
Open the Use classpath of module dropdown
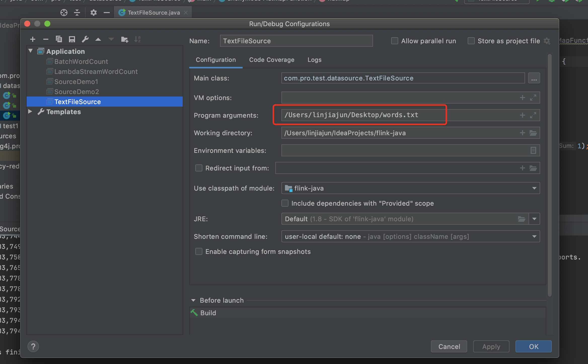534,188
